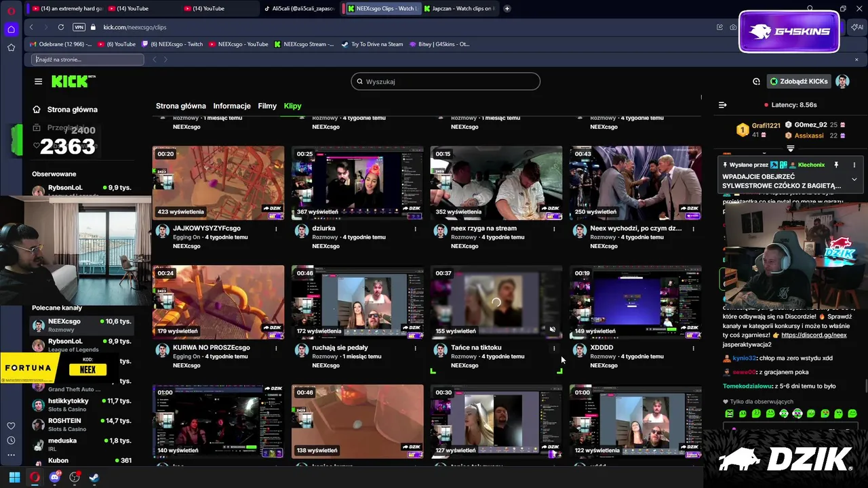
Task: Collapse the chat panel arrow icon
Action: [722, 105]
